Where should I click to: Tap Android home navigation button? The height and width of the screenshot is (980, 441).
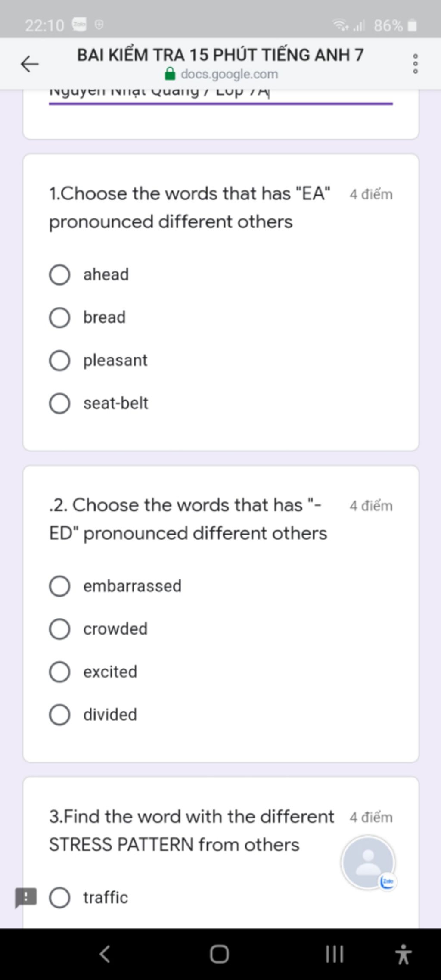(x=219, y=954)
